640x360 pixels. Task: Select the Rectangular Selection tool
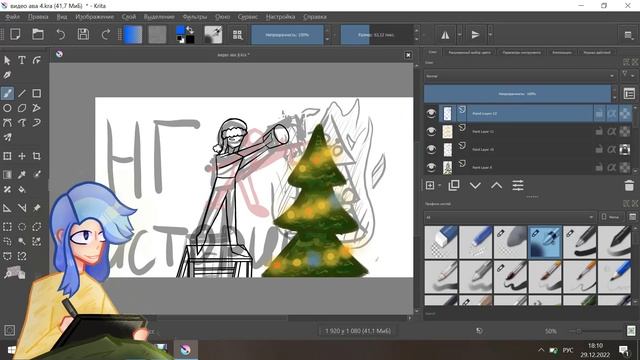tap(7, 227)
